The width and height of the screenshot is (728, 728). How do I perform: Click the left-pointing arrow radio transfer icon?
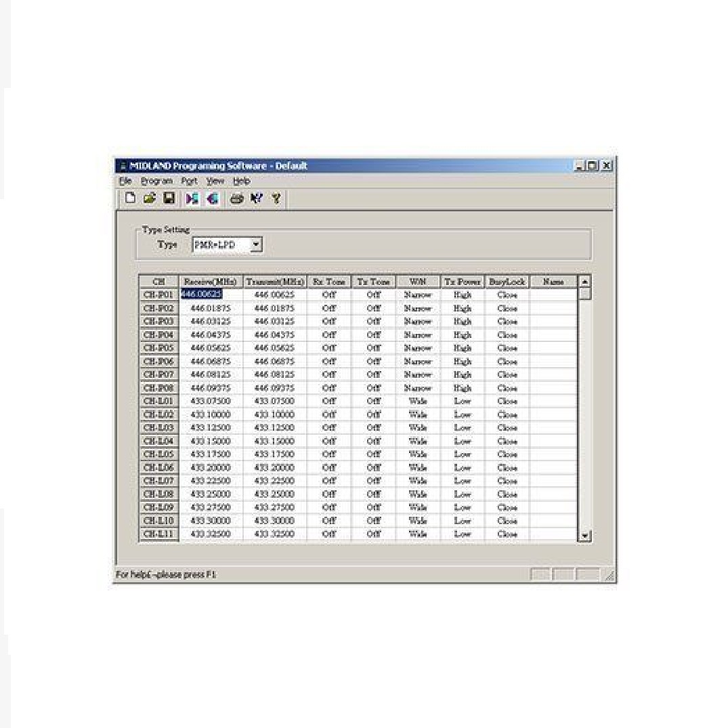pyautogui.click(x=213, y=198)
